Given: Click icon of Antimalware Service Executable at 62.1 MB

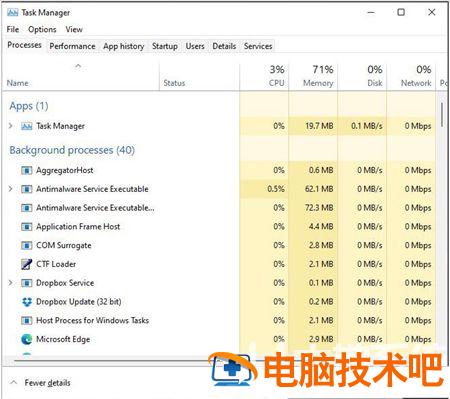Looking at the screenshot, I should 26,189.
